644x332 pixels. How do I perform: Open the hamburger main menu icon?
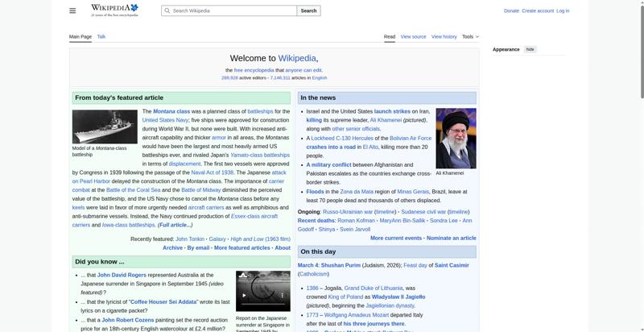point(72,10)
